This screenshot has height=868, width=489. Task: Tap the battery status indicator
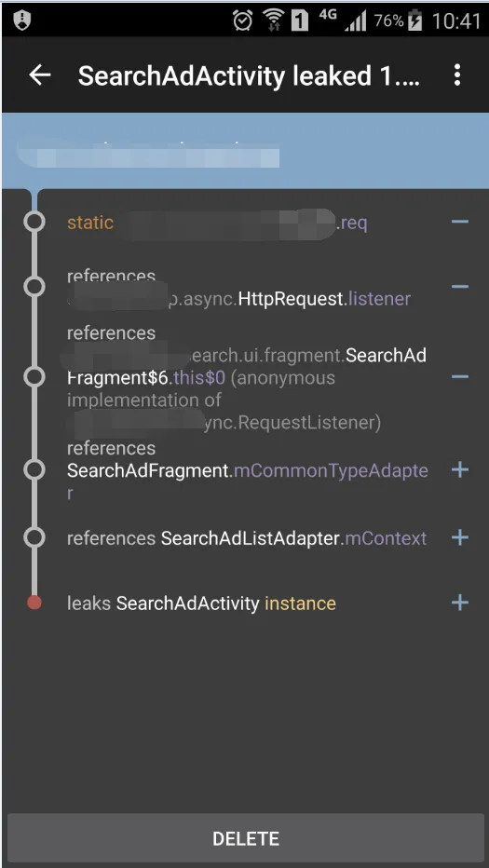click(414, 21)
